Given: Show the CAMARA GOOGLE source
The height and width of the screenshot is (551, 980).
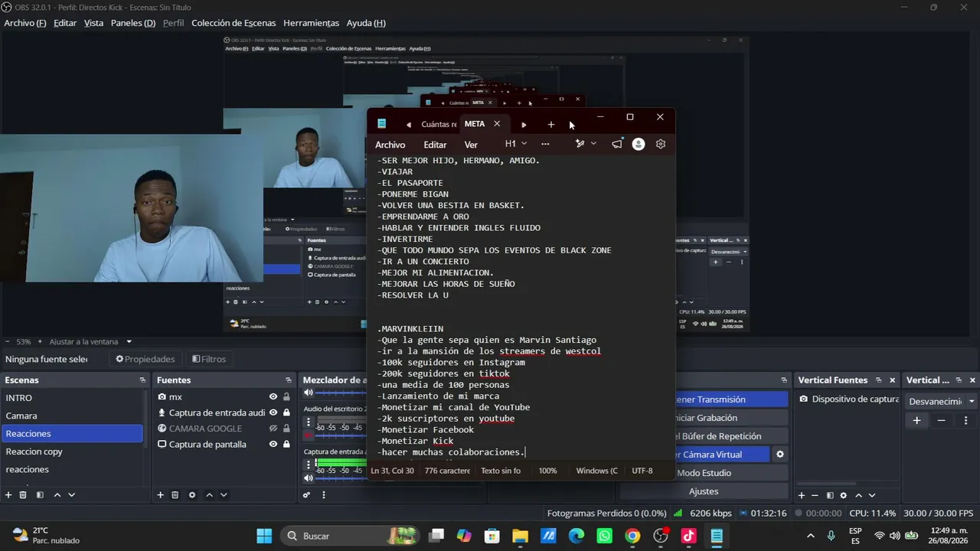Looking at the screenshot, I should (273, 429).
